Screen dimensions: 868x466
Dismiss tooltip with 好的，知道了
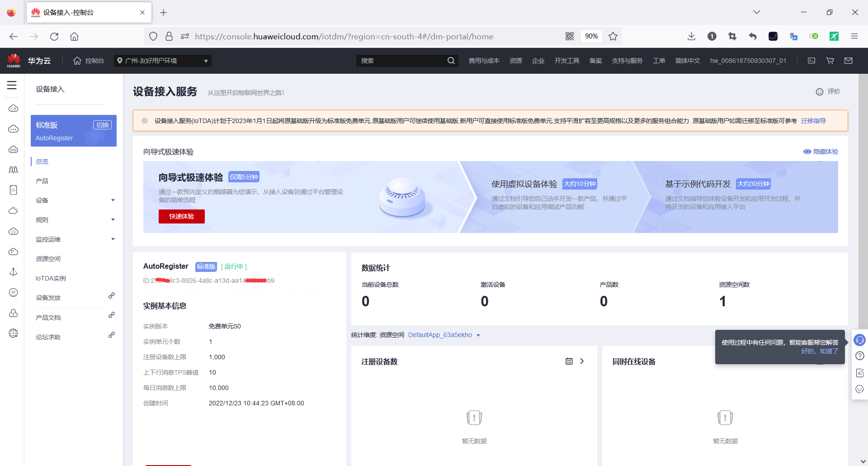point(820,351)
